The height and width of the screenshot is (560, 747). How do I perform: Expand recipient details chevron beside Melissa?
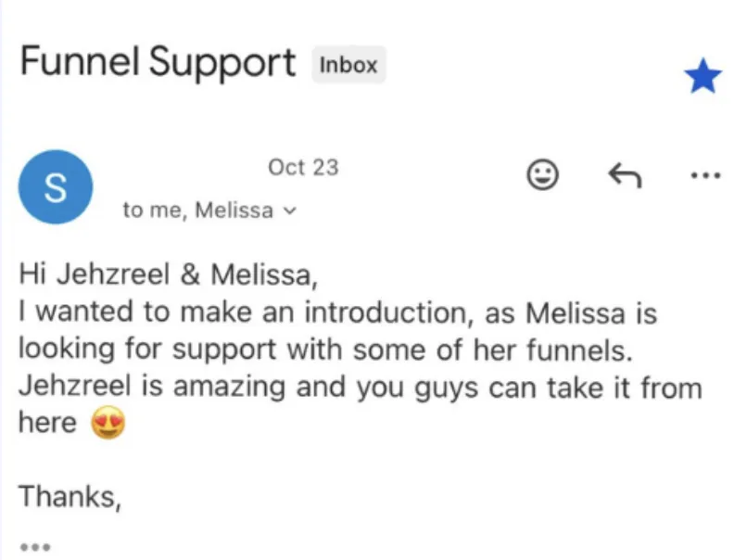[x=290, y=210]
